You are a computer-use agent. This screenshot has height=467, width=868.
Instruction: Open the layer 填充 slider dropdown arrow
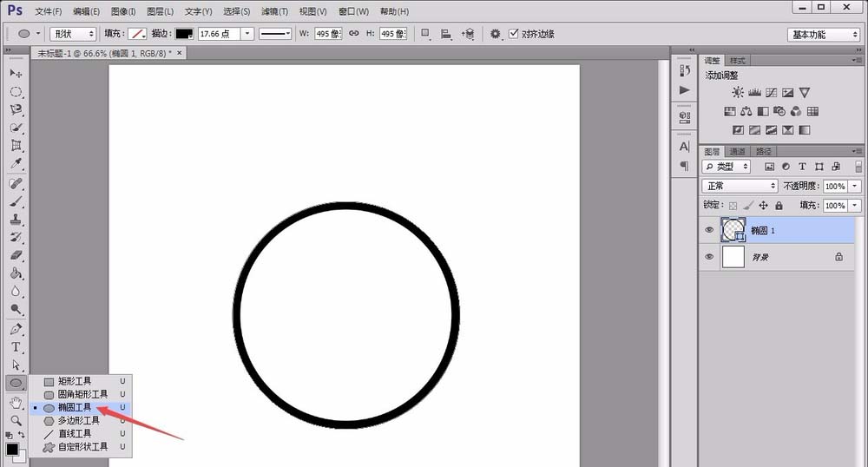(x=855, y=205)
